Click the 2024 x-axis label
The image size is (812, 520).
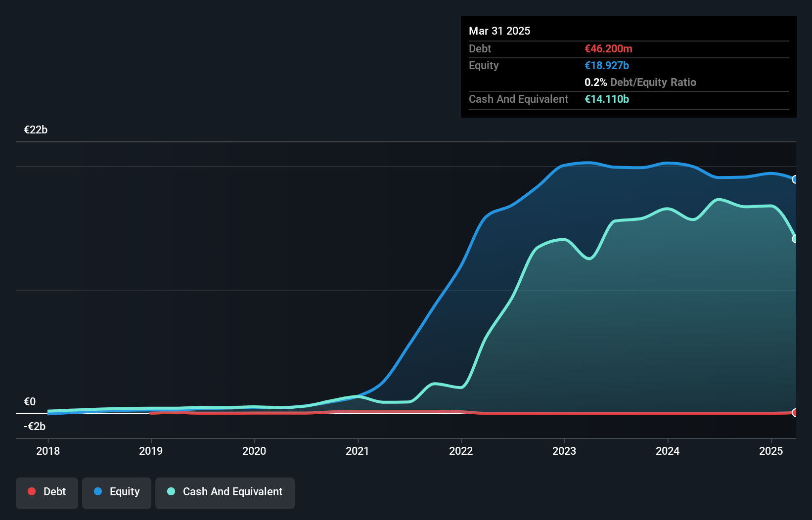tap(668, 451)
